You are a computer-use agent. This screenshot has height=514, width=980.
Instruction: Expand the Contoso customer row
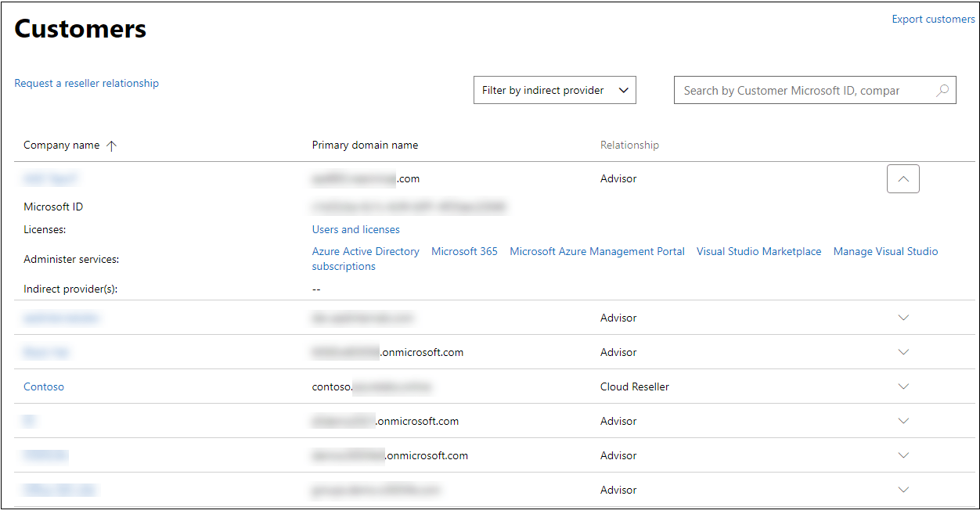pos(903,386)
